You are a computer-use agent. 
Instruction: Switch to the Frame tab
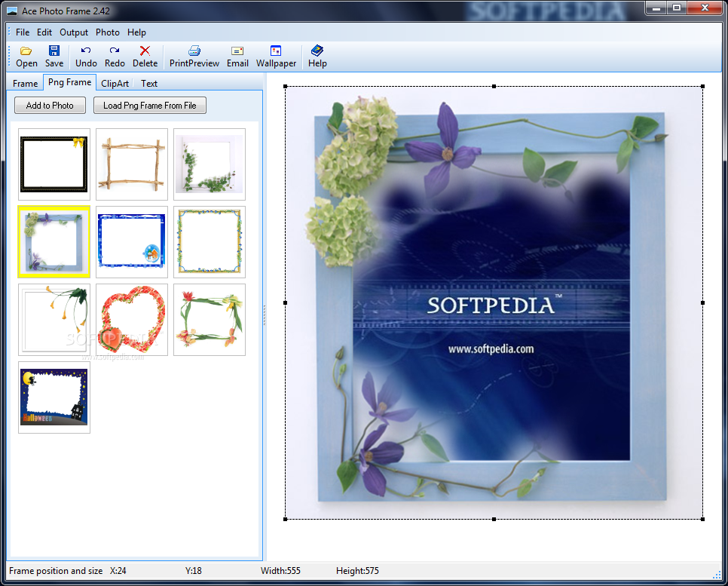(x=25, y=83)
